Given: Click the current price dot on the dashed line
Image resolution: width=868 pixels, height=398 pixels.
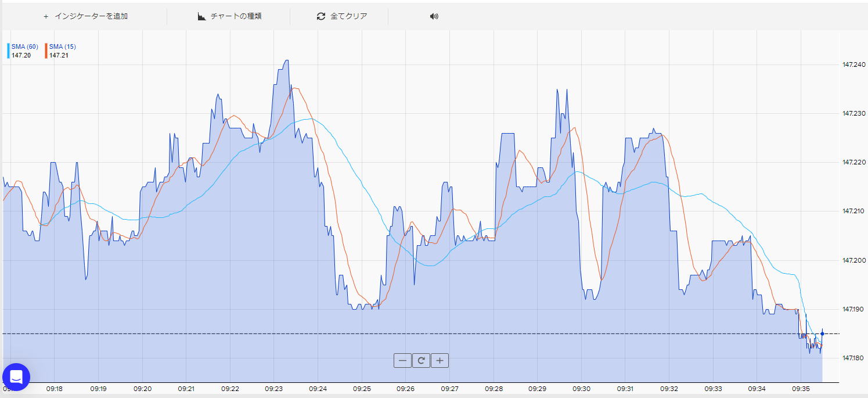Looking at the screenshot, I should click(822, 334).
